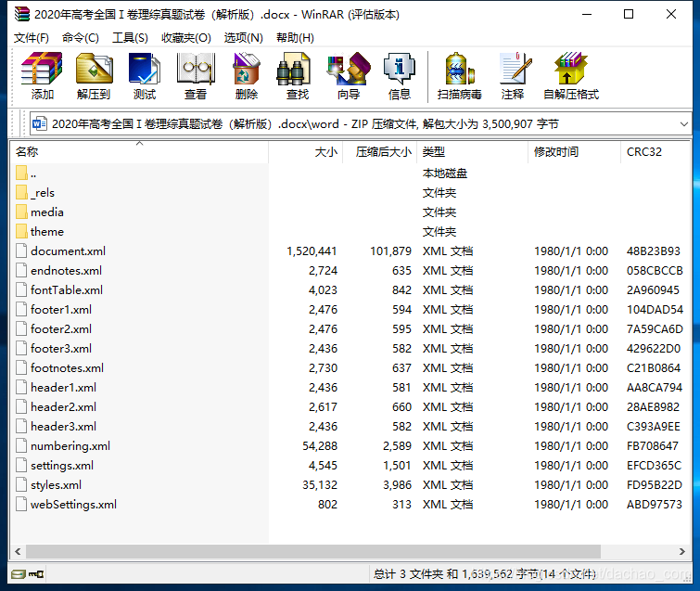This screenshot has width=700, height=591.
Task: Maximize the WinRAR window
Action: pyautogui.click(x=629, y=14)
